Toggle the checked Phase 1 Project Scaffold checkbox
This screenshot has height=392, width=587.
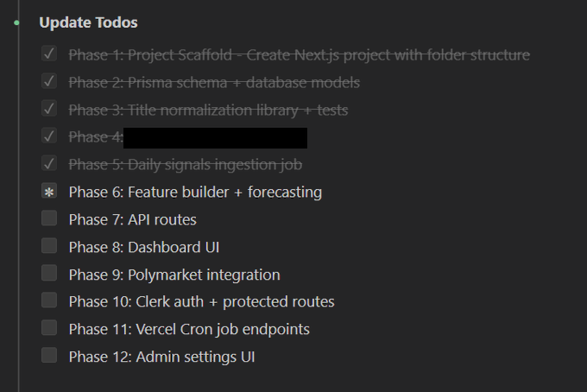pyautogui.click(x=49, y=54)
